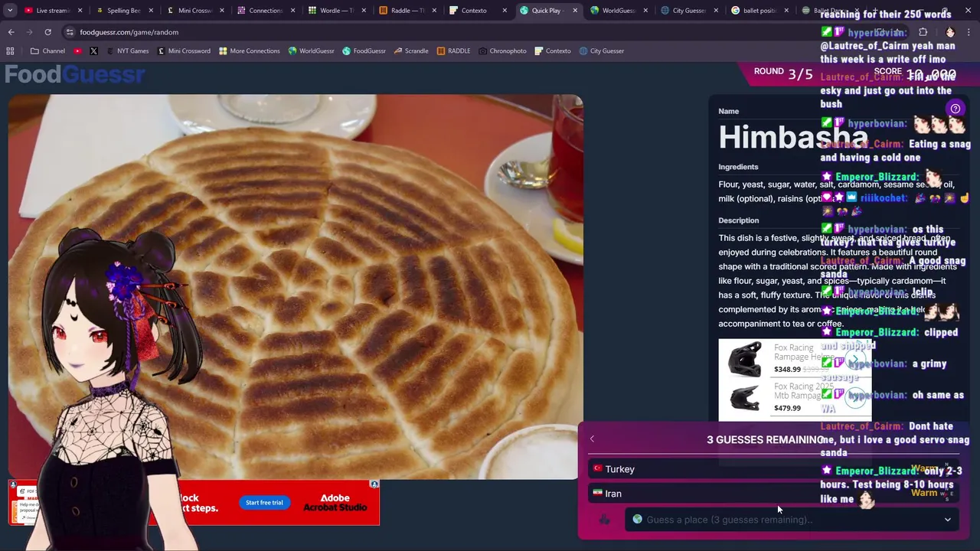Open the NYT Games bookmark
The image size is (980, 551).
tap(127, 51)
